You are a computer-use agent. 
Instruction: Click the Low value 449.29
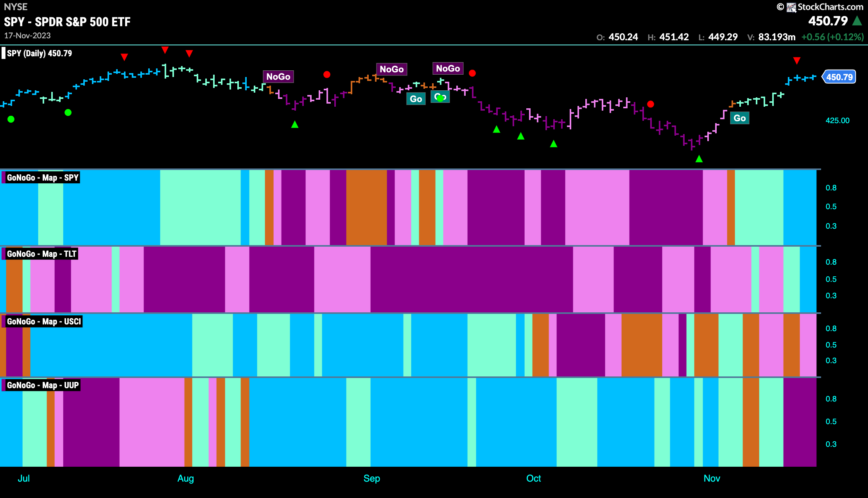[x=723, y=37]
